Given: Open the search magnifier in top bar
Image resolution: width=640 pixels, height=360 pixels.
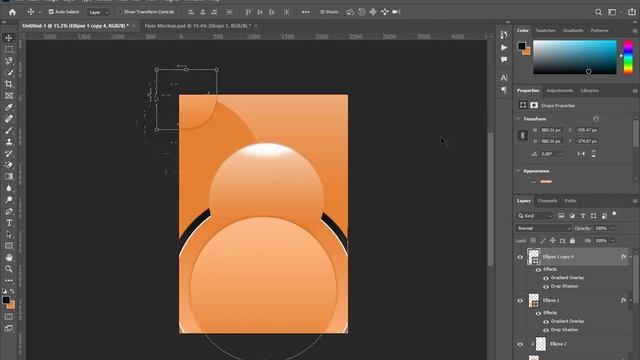Looking at the screenshot, I should coord(598,12).
